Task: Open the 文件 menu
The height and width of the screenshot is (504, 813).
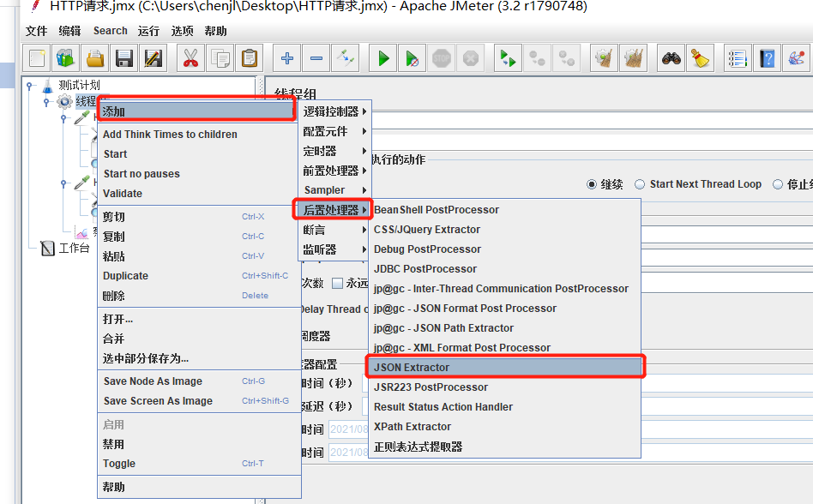Action: pyautogui.click(x=36, y=31)
